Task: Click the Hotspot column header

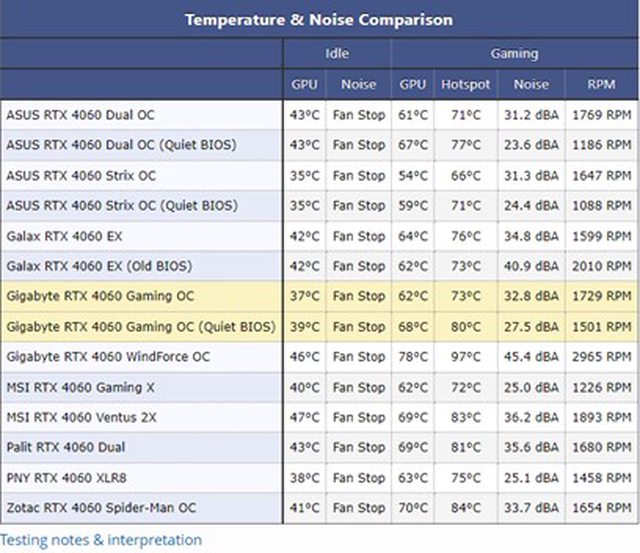Action: tap(465, 84)
